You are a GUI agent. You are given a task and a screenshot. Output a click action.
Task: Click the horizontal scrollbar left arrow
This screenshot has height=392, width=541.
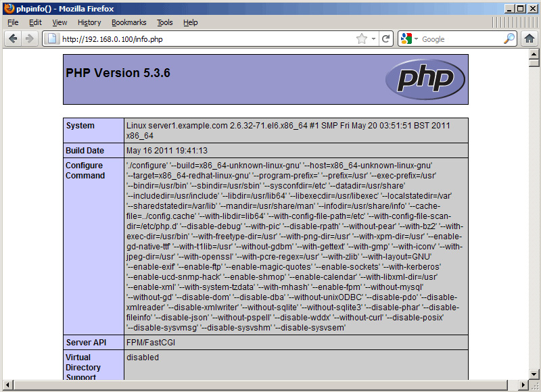click(x=8, y=385)
